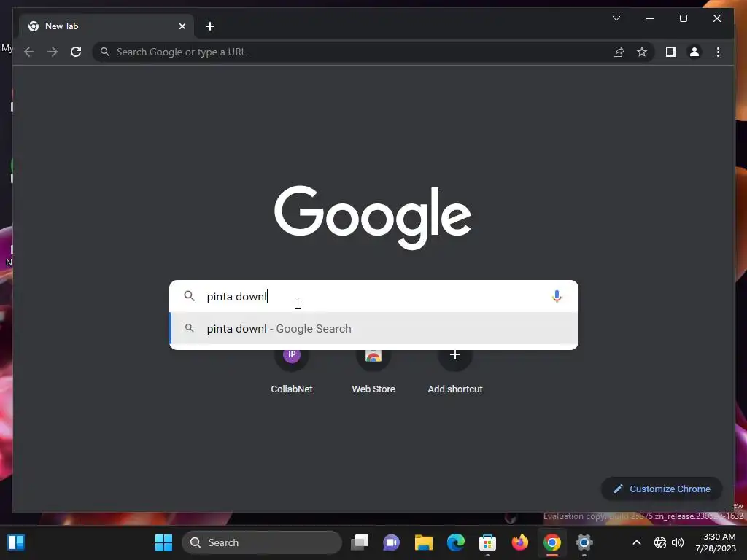Open the Web Store shortcut
This screenshot has width=747, height=560.
[373, 371]
